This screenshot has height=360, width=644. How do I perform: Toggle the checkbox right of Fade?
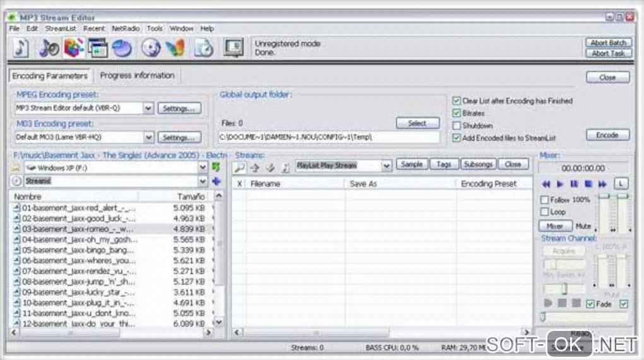(x=624, y=304)
